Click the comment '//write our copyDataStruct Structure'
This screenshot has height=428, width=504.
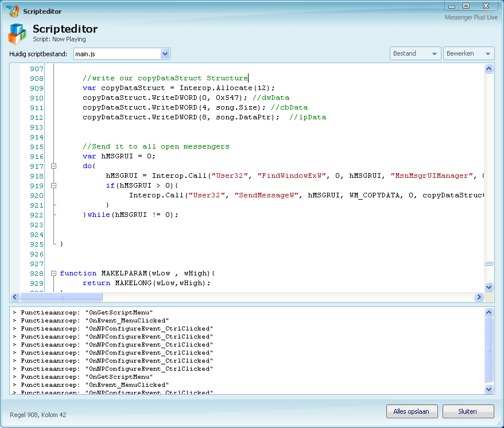point(165,78)
